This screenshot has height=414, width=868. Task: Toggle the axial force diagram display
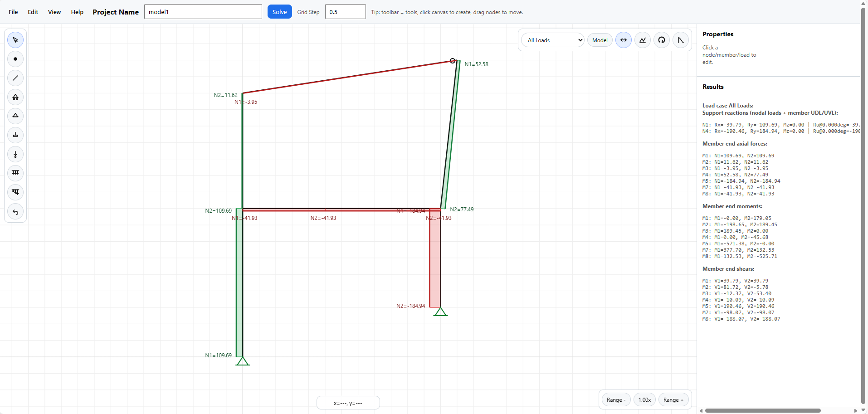click(624, 40)
